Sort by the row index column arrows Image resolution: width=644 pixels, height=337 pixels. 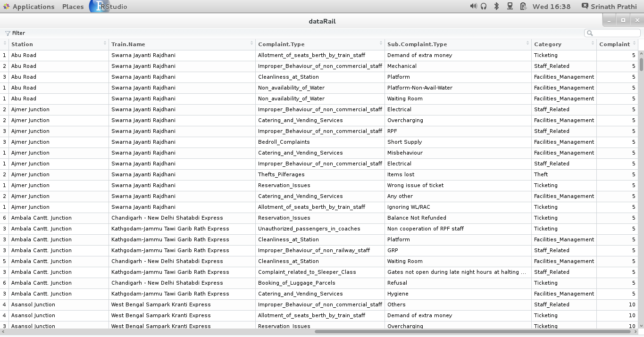(x=5, y=44)
